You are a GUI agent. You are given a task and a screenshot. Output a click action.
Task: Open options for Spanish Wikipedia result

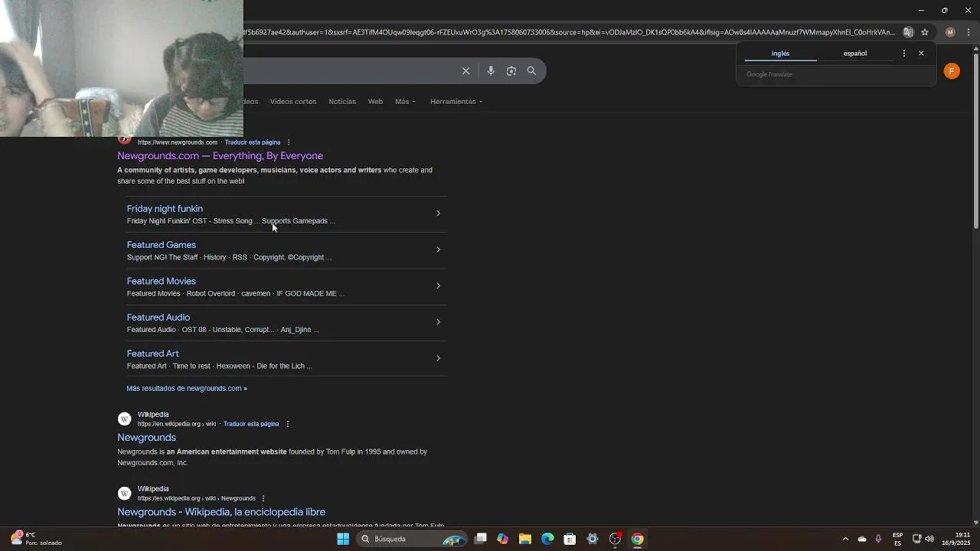pyautogui.click(x=263, y=498)
